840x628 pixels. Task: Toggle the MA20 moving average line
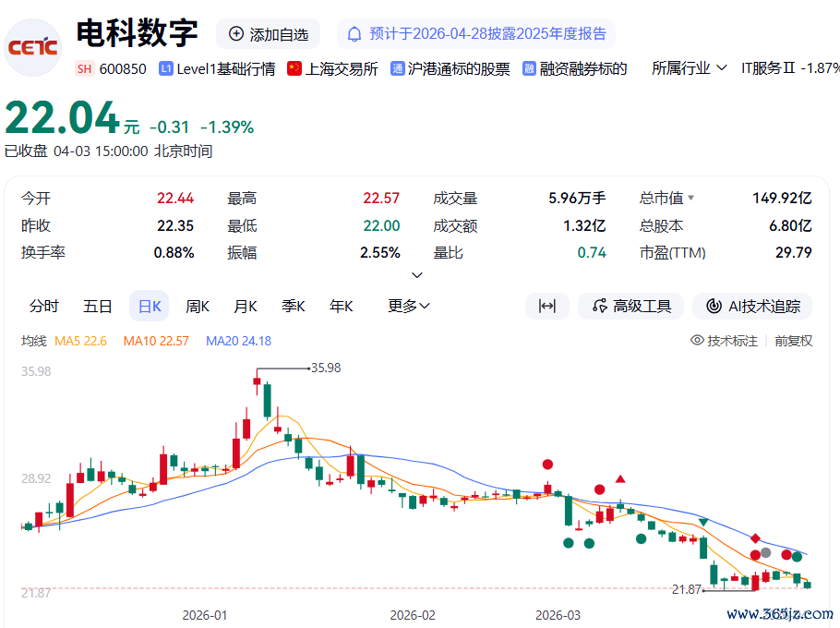[238, 341]
